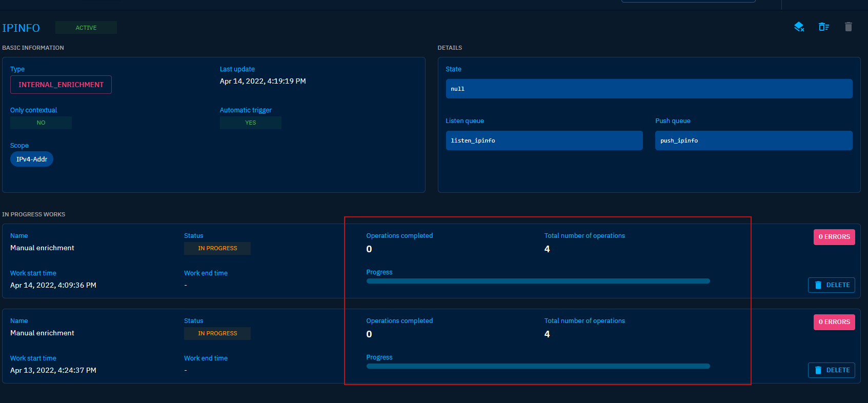The height and width of the screenshot is (403, 868).
Task: Click the listen_ipinfo listen queue field
Action: pos(544,140)
